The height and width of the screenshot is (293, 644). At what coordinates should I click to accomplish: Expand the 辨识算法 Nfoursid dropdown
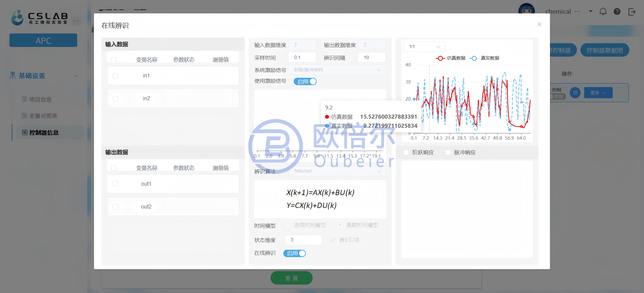point(337,171)
